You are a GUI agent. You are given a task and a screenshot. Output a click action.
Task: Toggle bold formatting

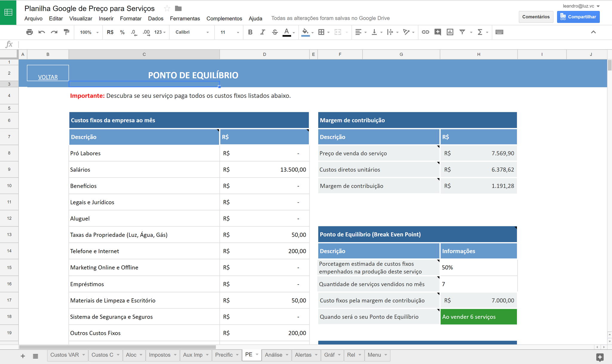pyautogui.click(x=250, y=32)
